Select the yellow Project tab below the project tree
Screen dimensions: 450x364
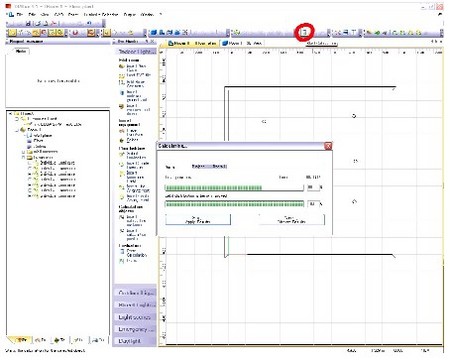(x=20, y=340)
